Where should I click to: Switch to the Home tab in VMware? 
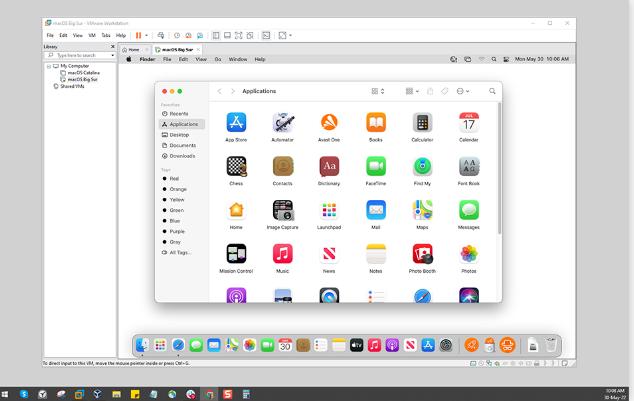click(x=131, y=50)
